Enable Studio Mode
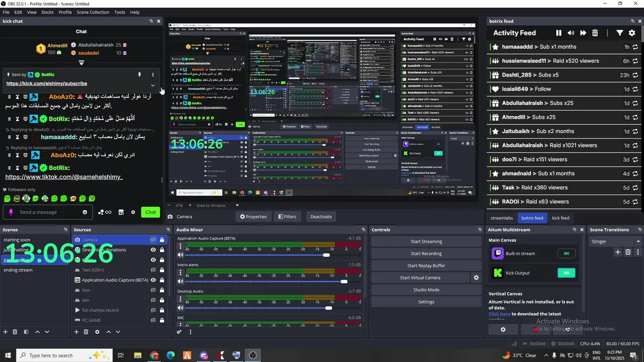Screen dimensions: 644x362 pos(426,290)
